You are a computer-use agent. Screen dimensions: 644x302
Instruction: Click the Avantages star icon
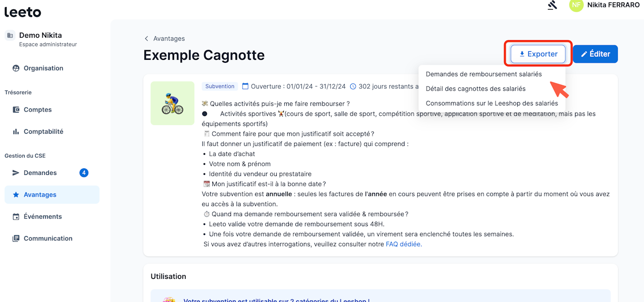pyautogui.click(x=16, y=194)
